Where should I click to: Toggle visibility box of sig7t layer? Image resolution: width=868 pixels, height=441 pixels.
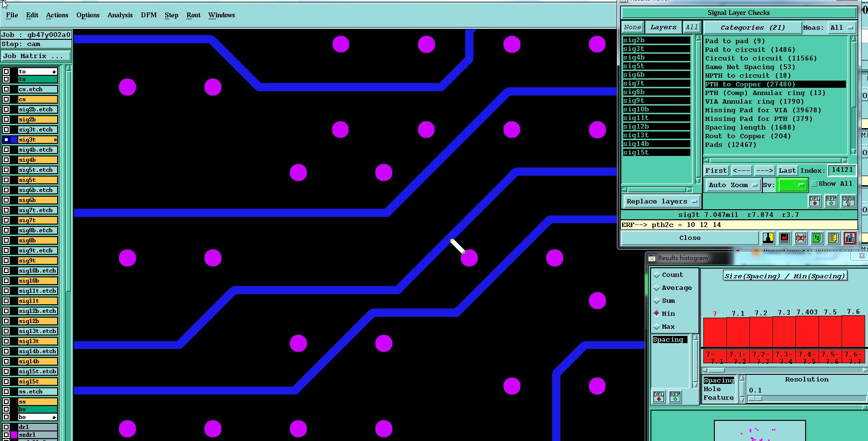(x=6, y=220)
